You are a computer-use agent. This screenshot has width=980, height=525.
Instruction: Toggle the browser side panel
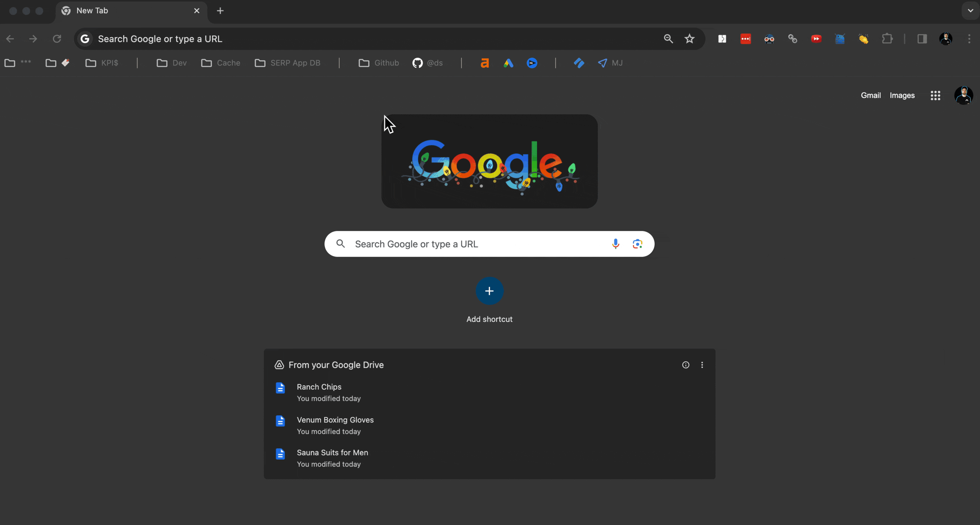click(x=922, y=39)
